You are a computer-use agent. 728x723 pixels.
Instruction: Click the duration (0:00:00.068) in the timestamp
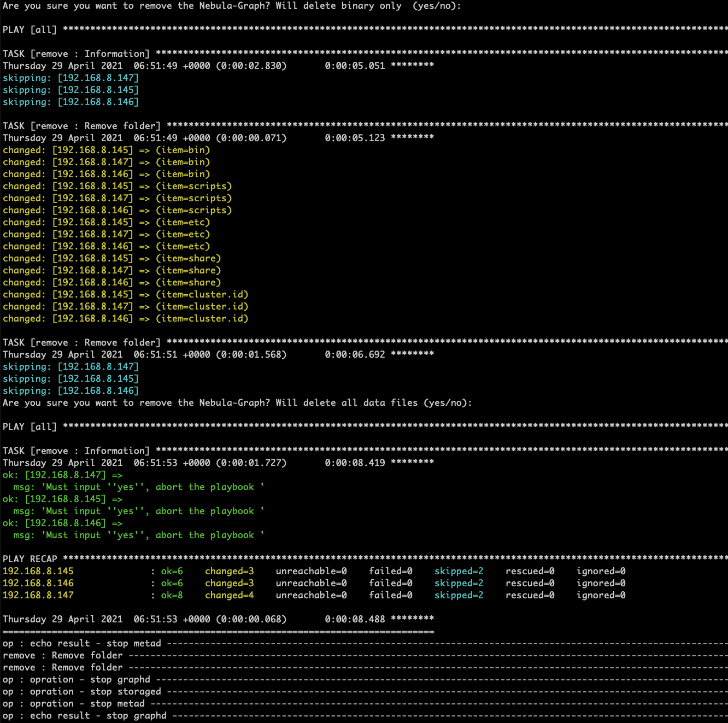click(251, 619)
